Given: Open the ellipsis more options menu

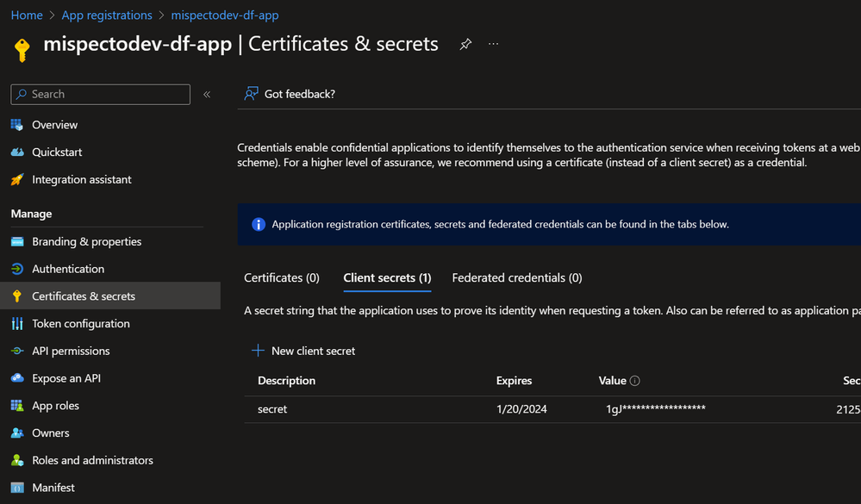Looking at the screenshot, I should (493, 45).
